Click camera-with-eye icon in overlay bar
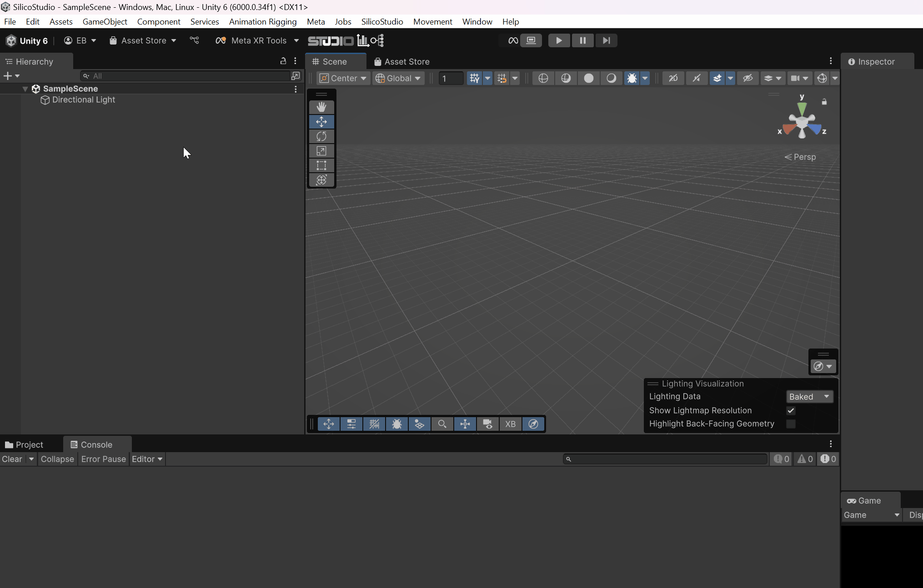This screenshot has width=923, height=588. pos(487,424)
